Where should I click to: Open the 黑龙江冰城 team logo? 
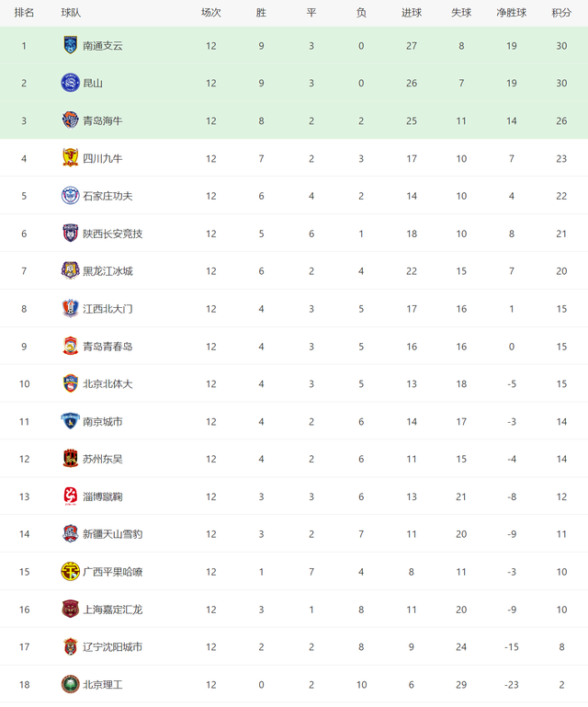point(71,270)
